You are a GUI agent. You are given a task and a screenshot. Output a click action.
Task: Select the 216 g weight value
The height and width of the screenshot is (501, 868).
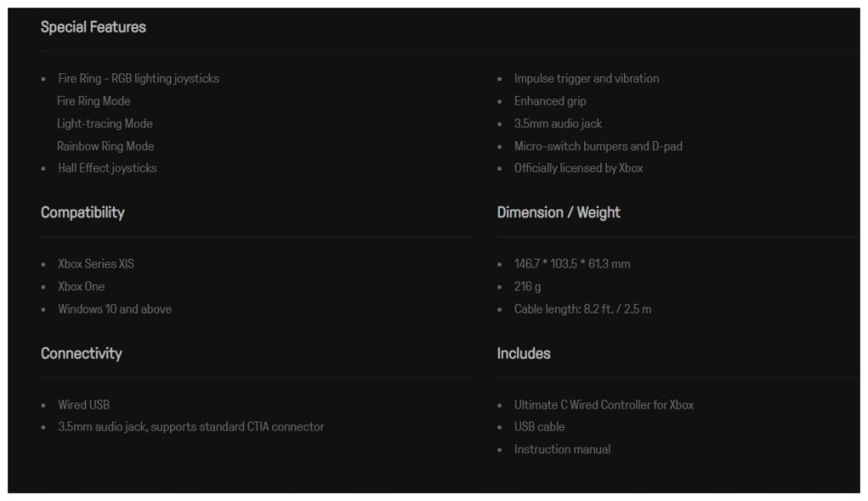[528, 287]
